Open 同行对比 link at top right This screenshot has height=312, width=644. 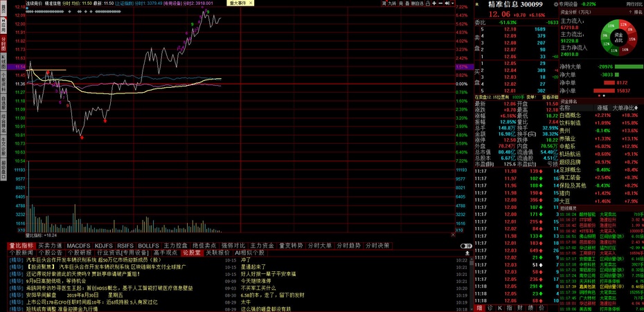634,4
